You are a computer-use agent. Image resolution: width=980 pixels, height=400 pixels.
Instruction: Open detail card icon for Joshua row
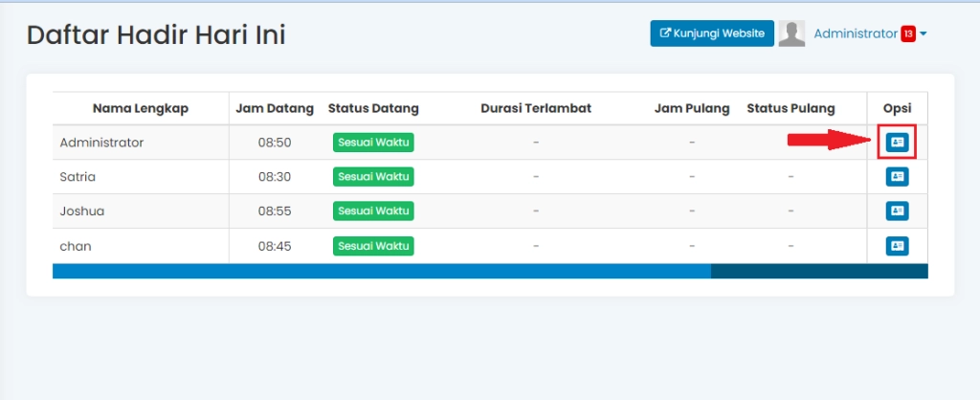click(x=897, y=211)
